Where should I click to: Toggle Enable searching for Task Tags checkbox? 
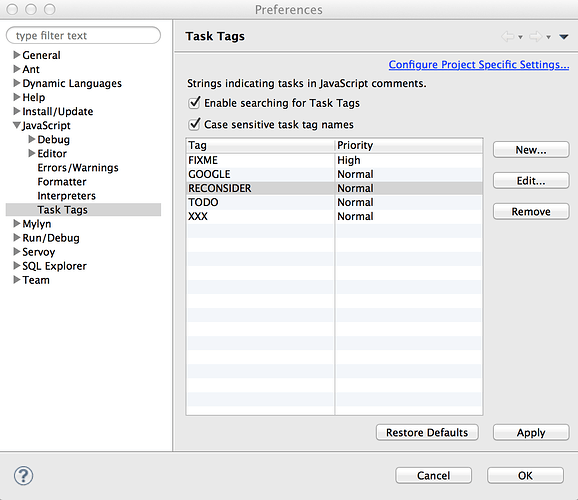coord(194,103)
